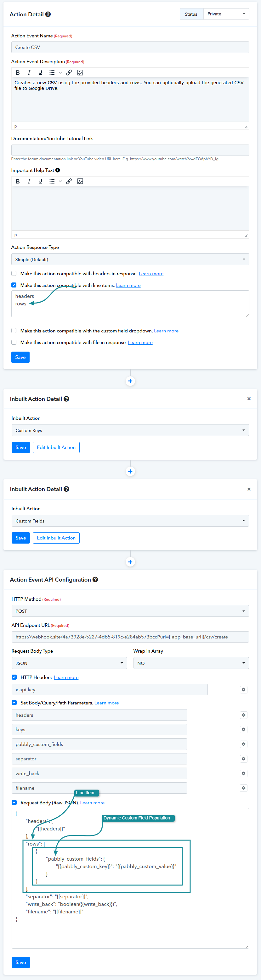The height and width of the screenshot is (980, 261).
Task: Open settings gear for separator parameter
Action: 243,758
